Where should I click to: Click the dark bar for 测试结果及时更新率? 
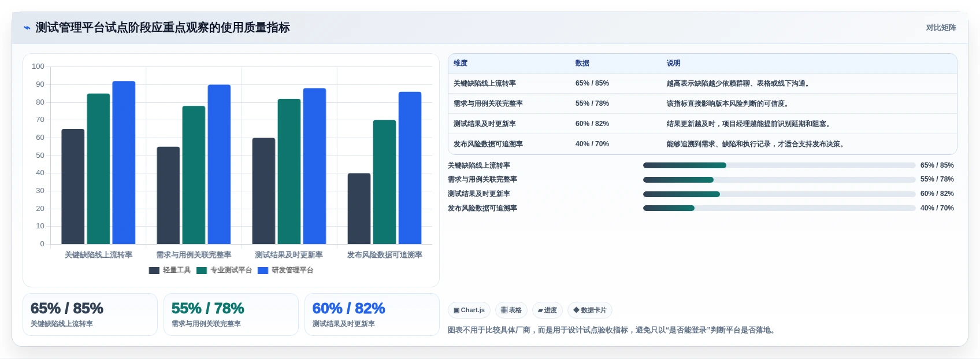point(263,191)
